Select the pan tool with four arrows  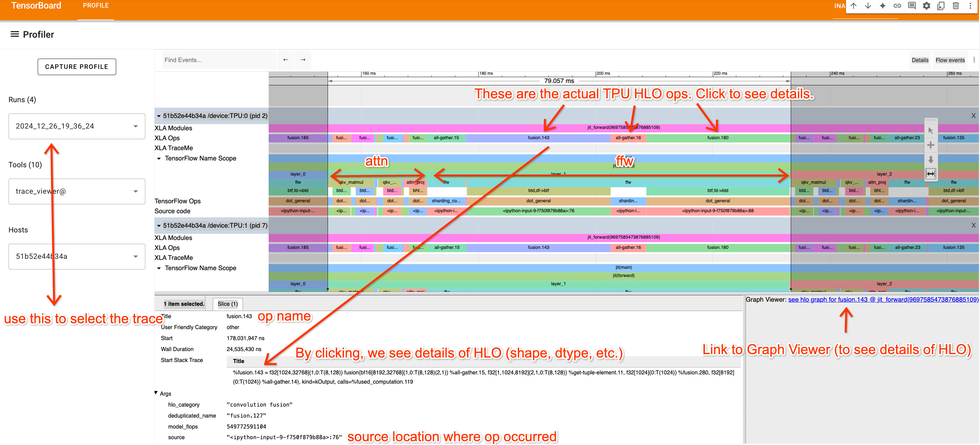tap(931, 145)
